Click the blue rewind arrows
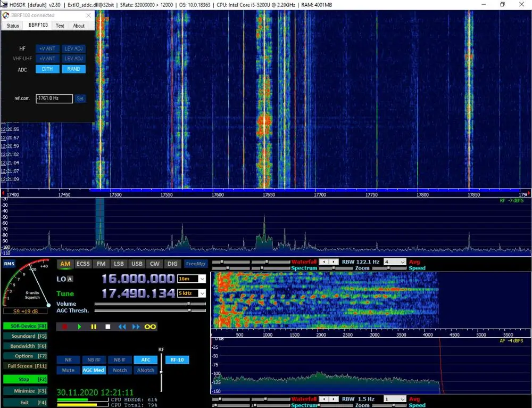This screenshot has width=532, height=408. 122,327
